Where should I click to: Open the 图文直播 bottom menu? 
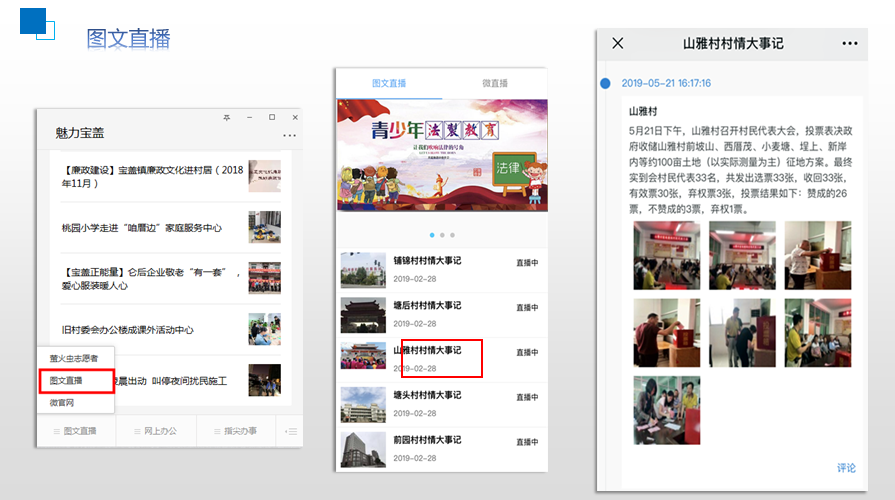click(76, 431)
